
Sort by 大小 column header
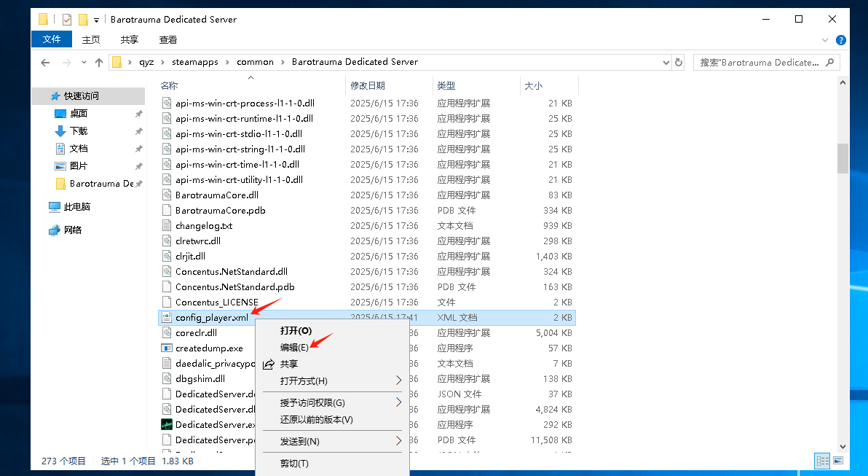click(x=533, y=85)
